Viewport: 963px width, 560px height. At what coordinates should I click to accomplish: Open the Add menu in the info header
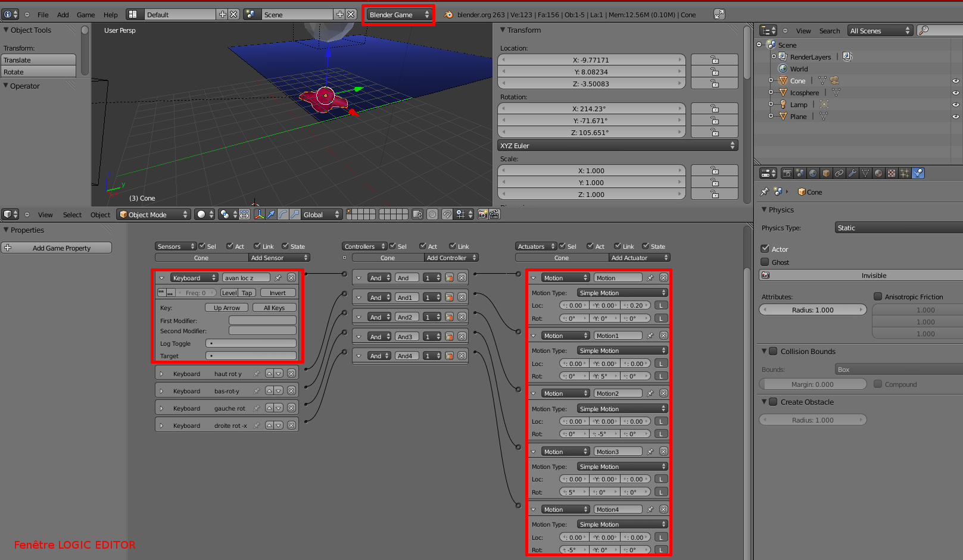click(x=63, y=15)
